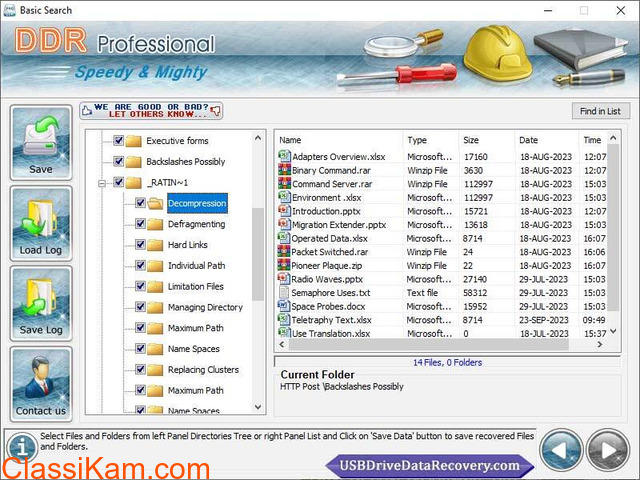Click the file list vertical scrollbar thumb
640x480 pixels.
pyautogui.click(x=613, y=227)
